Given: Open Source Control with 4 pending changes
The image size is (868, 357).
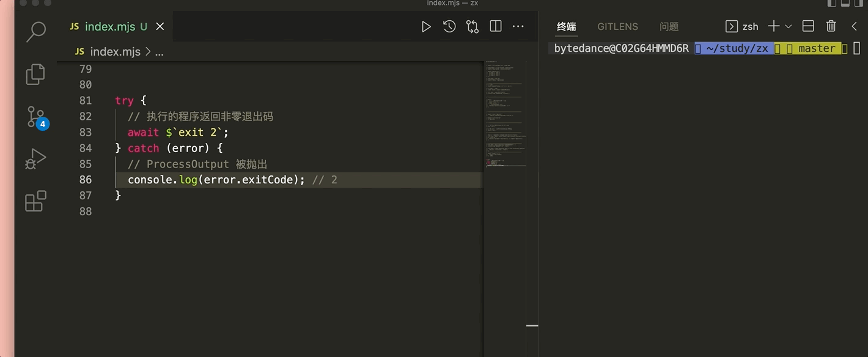Looking at the screenshot, I should point(36,117).
